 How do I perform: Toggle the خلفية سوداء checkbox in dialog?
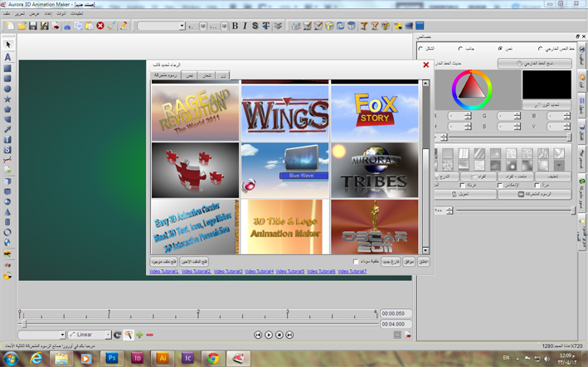[356, 262]
